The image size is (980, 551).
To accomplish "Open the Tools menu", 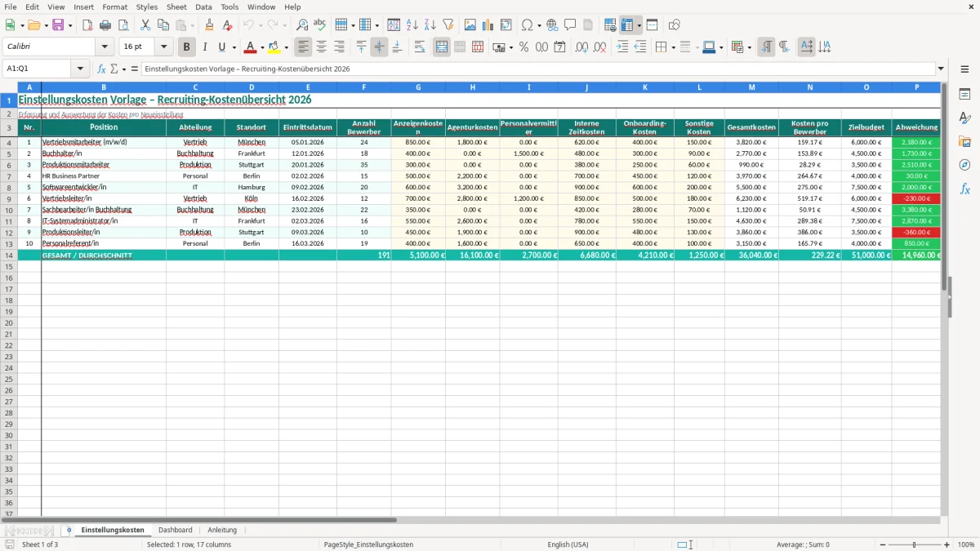I will click(229, 7).
